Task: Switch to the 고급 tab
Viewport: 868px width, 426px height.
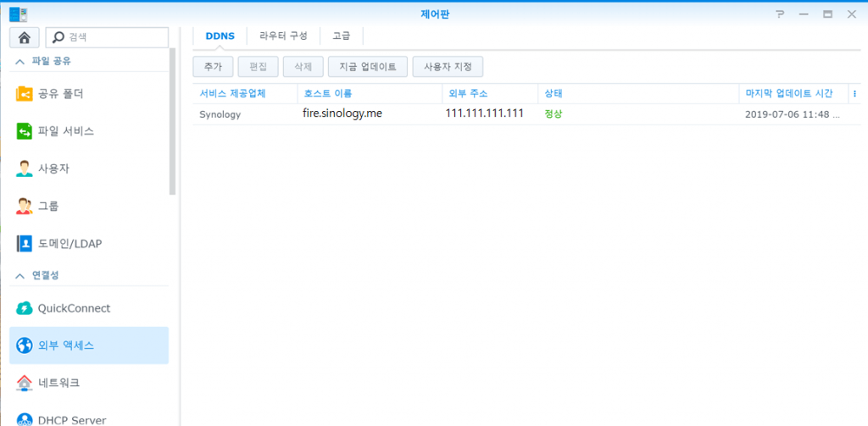Action: coord(341,36)
